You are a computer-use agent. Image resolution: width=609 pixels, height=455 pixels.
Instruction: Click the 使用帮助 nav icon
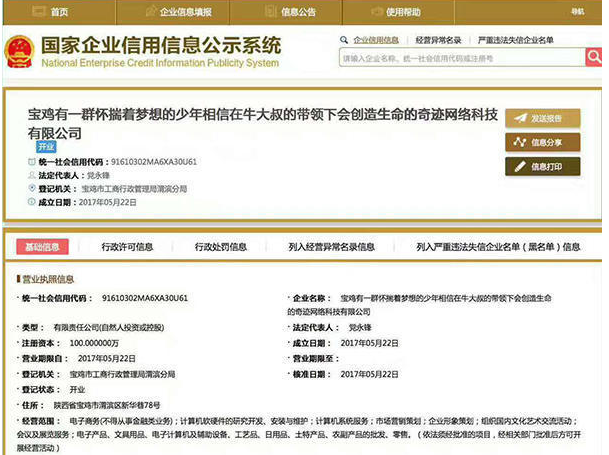(377, 12)
